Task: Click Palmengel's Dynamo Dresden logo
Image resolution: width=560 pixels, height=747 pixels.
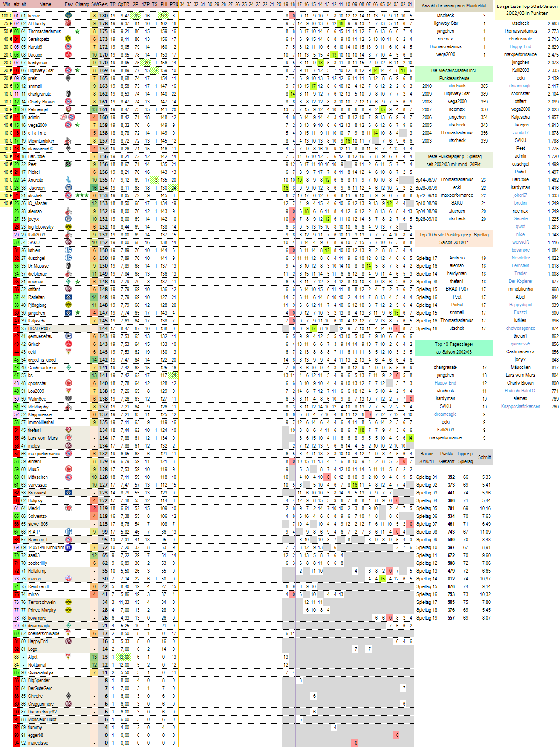Action: point(68,109)
